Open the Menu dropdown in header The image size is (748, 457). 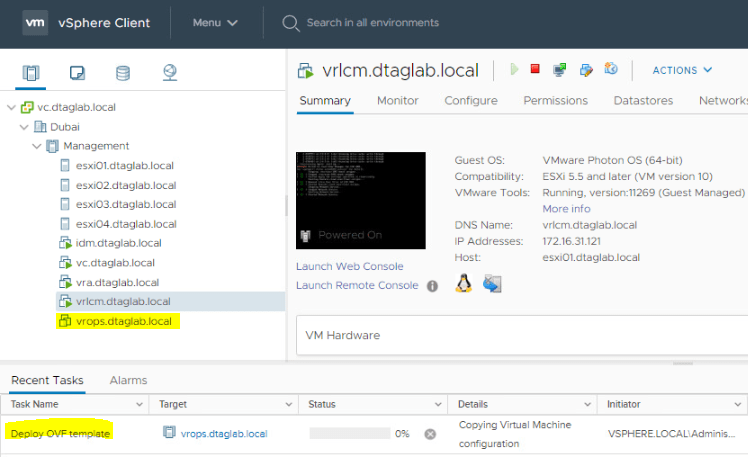(x=215, y=22)
